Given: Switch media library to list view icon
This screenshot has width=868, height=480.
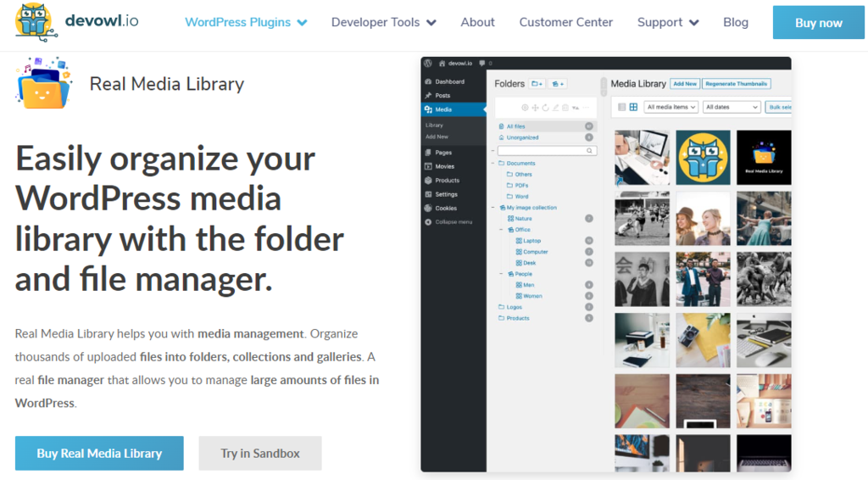Looking at the screenshot, I should pos(621,107).
